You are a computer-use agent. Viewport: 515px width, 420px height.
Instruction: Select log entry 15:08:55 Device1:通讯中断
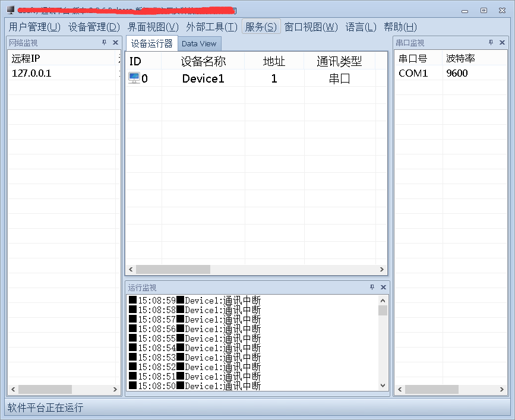(195, 338)
